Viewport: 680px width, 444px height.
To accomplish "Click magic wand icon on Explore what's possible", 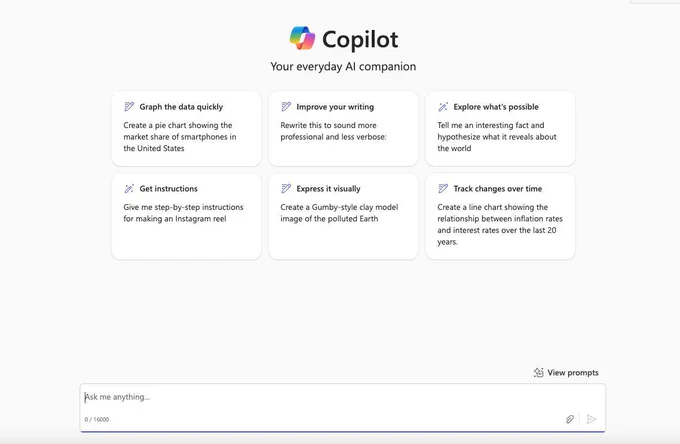I will [443, 107].
